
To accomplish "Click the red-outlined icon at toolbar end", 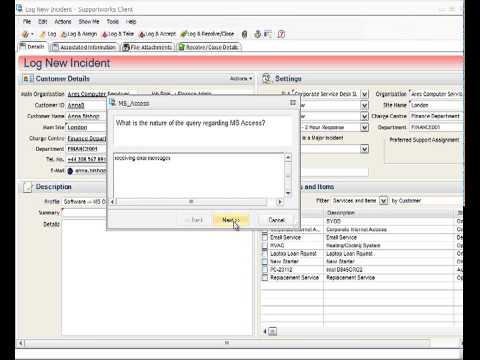I will 281,34.
